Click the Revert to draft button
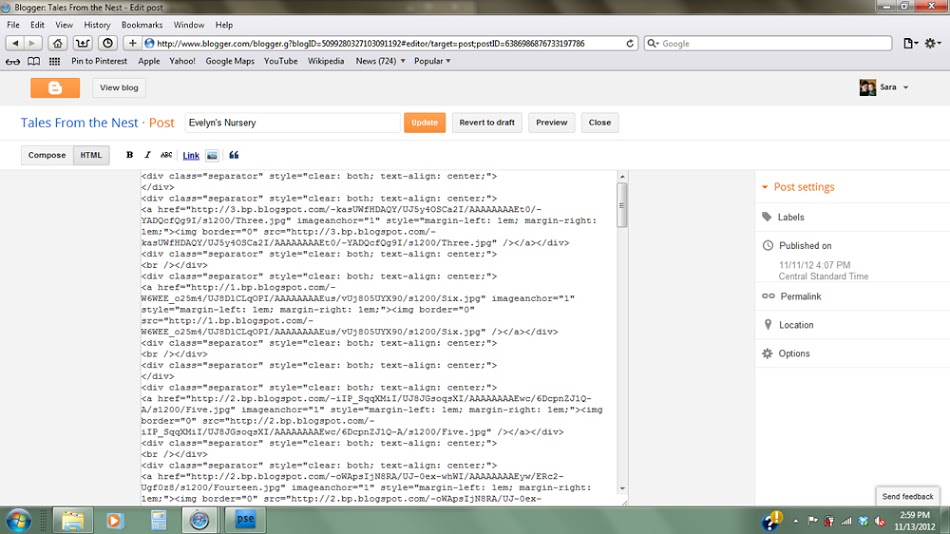950x534 pixels. 487,122
